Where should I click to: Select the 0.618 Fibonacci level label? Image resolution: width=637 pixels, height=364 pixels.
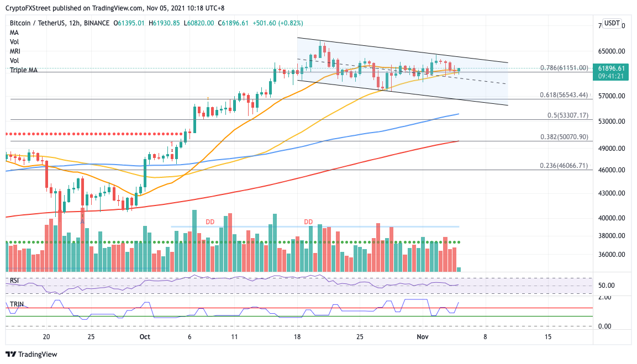coord(564,94)
